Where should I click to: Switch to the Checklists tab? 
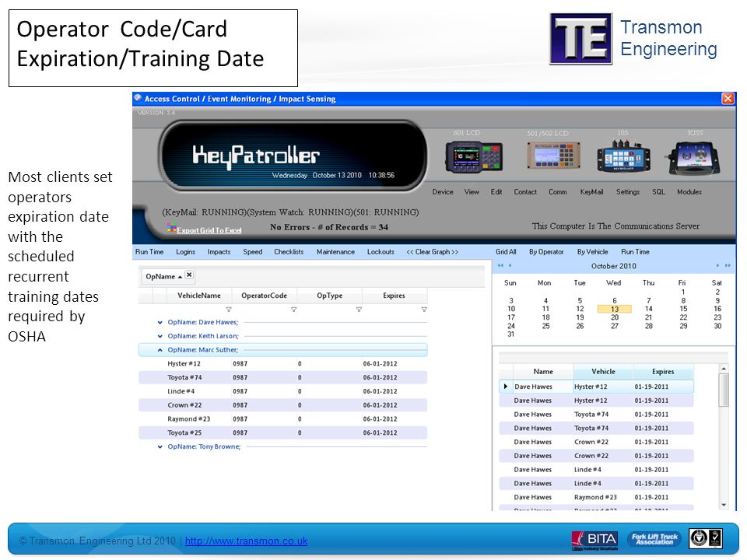point(289,252)
